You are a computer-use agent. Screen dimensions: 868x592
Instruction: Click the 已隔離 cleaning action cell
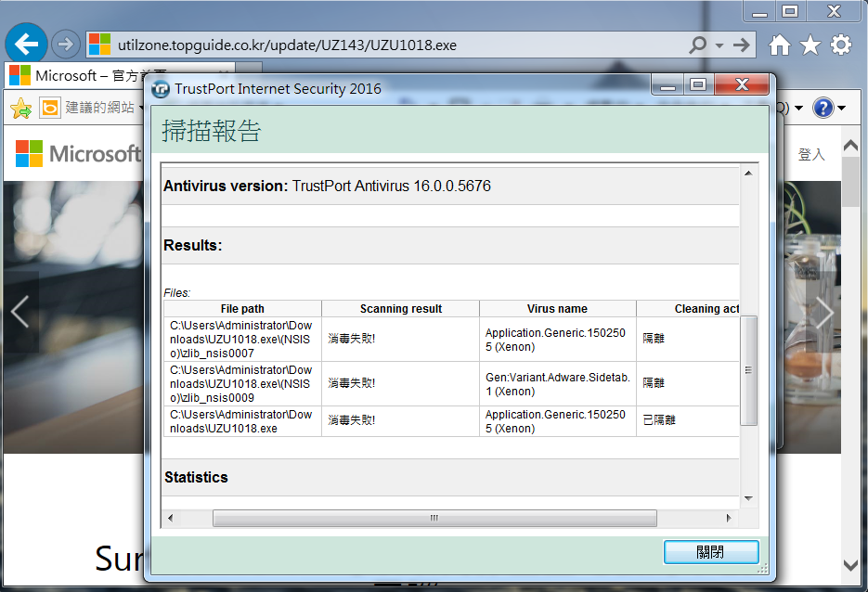pos(688,421)
